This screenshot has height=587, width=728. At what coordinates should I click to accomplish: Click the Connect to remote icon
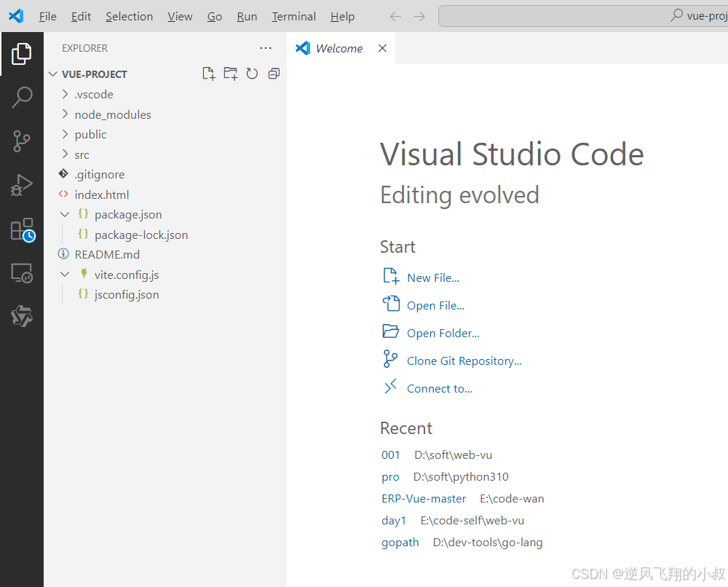[390, 386]
